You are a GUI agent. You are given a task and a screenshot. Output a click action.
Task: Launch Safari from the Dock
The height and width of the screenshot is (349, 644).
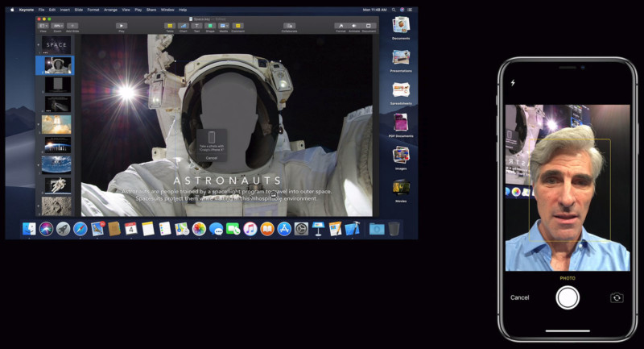click(x=80, y=229)
